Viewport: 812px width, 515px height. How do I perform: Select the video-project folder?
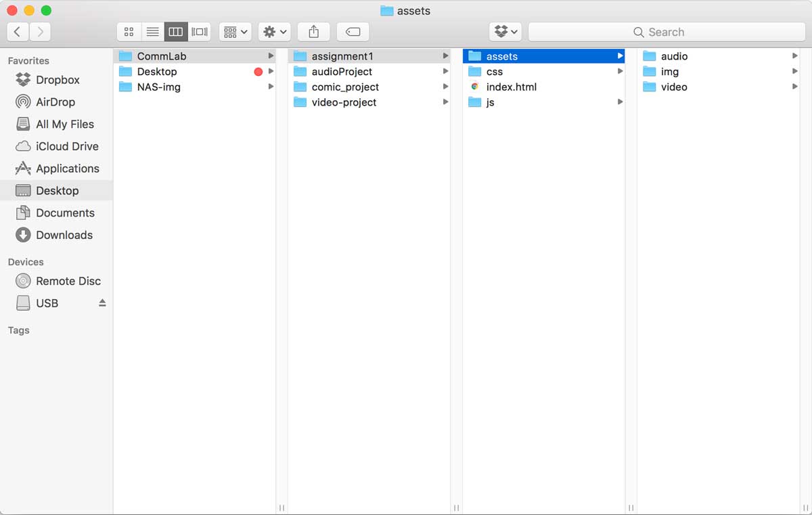coord(369,102)
